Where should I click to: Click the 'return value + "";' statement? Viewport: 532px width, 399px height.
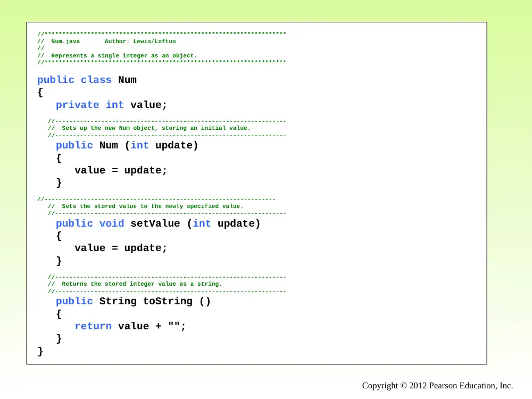[130, 327]
